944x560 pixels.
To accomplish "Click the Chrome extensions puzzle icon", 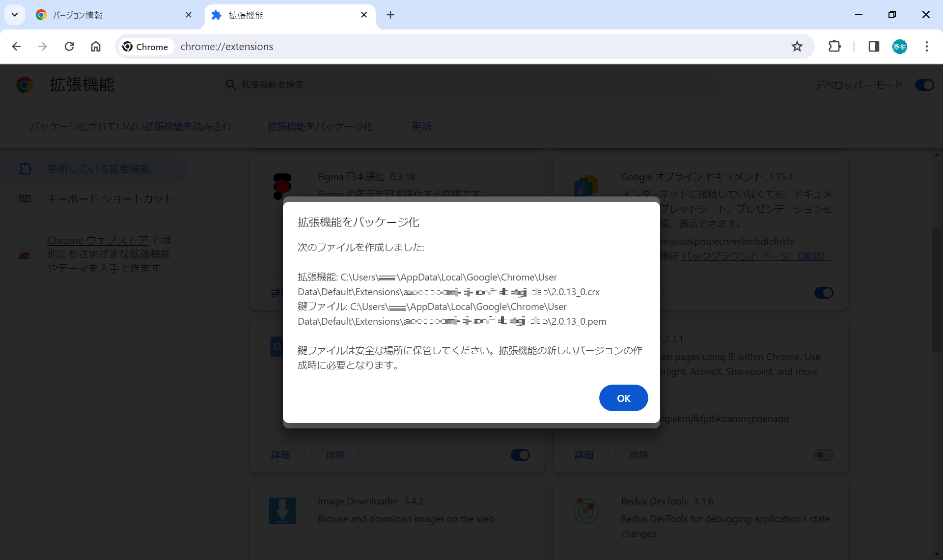I will click(835, 46).
